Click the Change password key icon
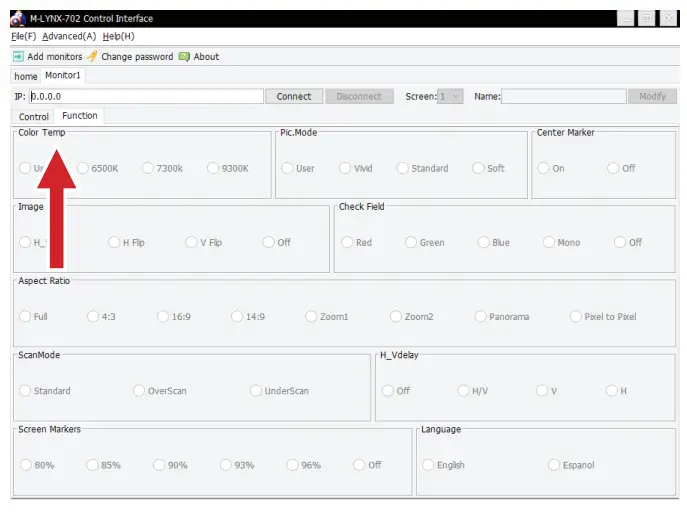 [92, 56]
